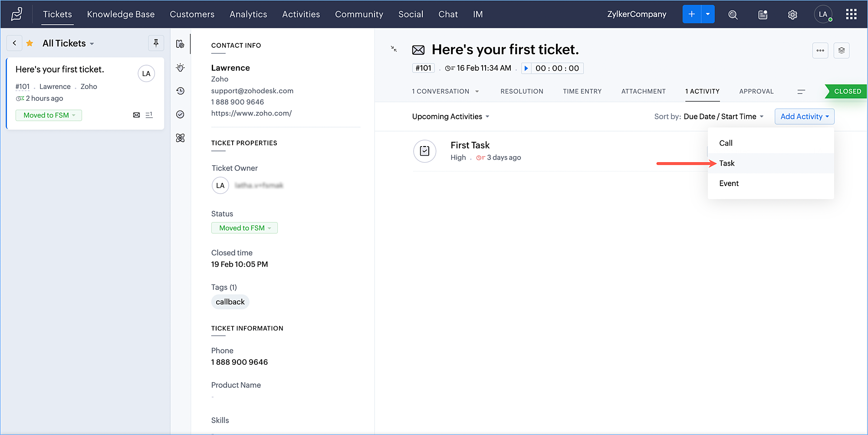Screen dimensions: 868x435
Task: Click the layers stack icon button
Action: [842, 50]
